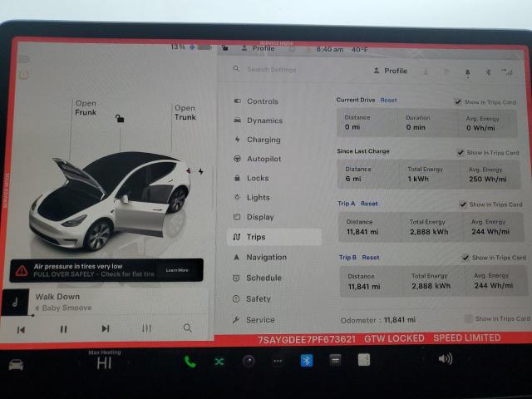The width and height of the screenshot is (532, 399).
Task: Open the Service settings
Action: click(x=260, y=319)
